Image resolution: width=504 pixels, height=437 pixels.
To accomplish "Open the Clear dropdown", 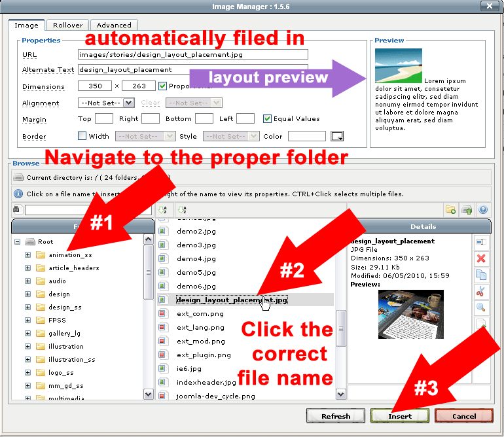I will pos(194,103).
